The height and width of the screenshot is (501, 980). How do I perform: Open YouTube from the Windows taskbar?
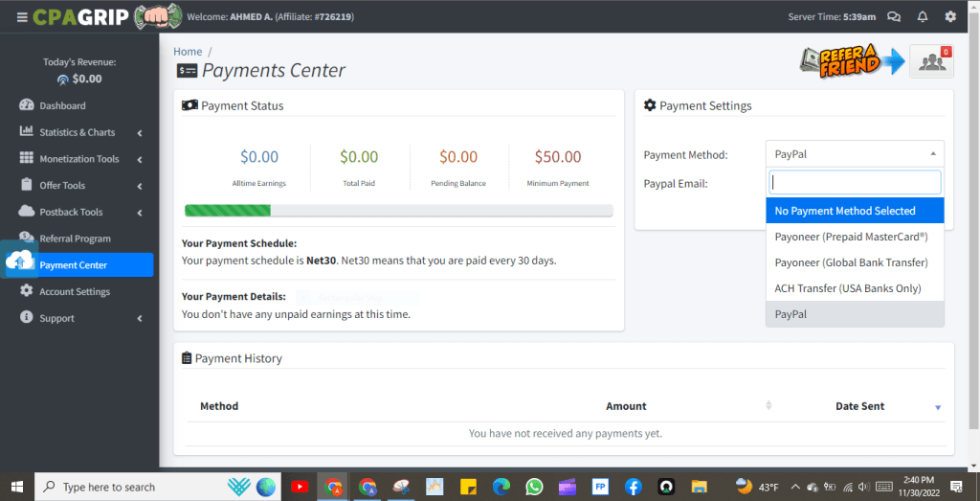[300, 487]
